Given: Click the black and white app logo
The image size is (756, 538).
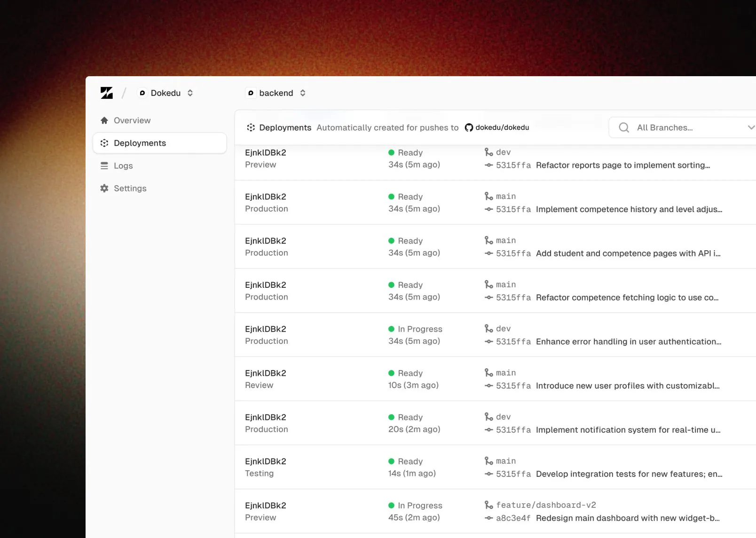Looking at the screenshot, I should pos(107,93).
